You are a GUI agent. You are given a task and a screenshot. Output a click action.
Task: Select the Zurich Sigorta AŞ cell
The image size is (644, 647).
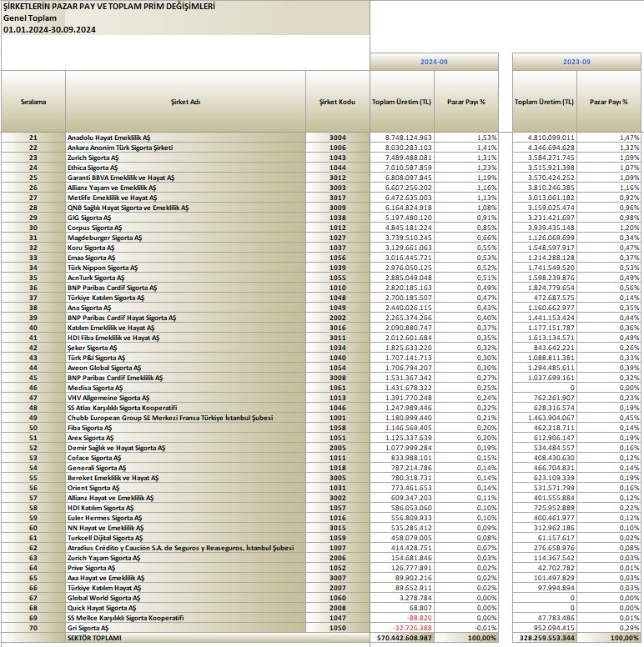pos(185,158)
